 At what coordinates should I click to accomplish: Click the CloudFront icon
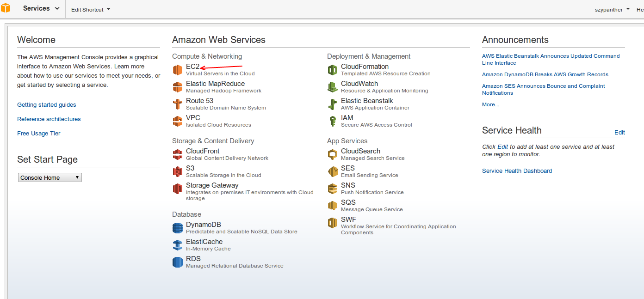[x=178, y=154]
